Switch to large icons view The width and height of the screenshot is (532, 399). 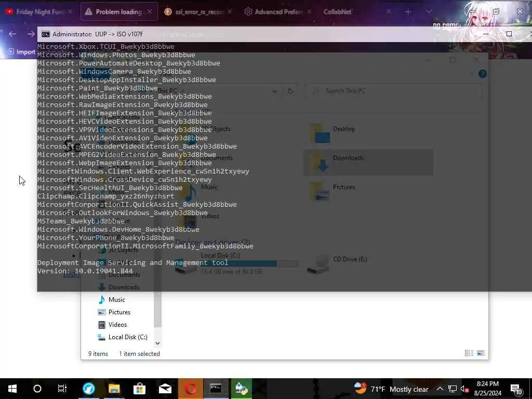(x=481, y=353)
